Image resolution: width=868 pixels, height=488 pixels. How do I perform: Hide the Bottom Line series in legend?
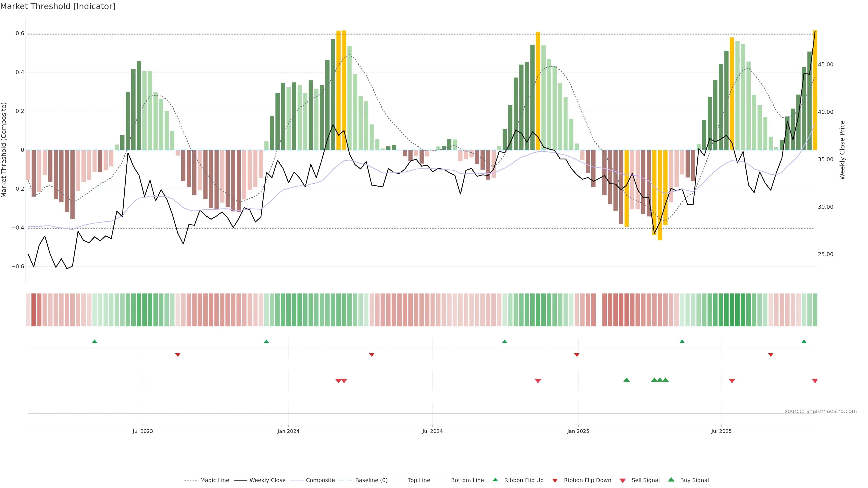coord(467,480)
